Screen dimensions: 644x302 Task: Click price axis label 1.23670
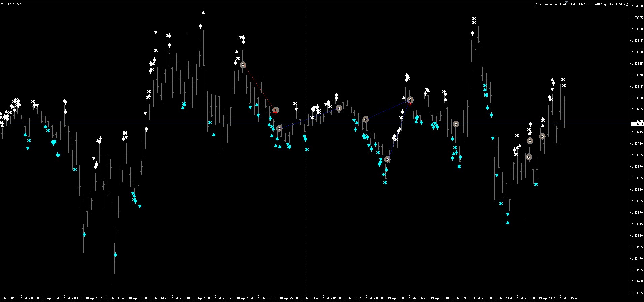click(637, 166)
